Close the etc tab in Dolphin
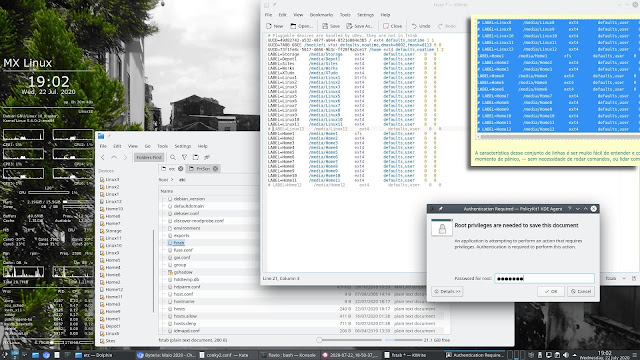Image resolution: width=640 pixels, height=360 pixels. click(x=180, y=169)
